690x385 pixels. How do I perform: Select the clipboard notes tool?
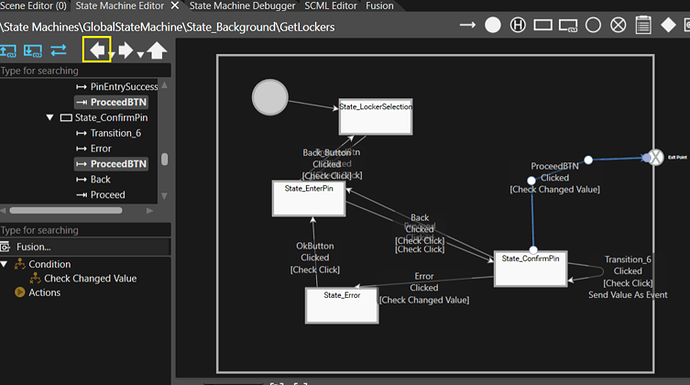(643, 25)
